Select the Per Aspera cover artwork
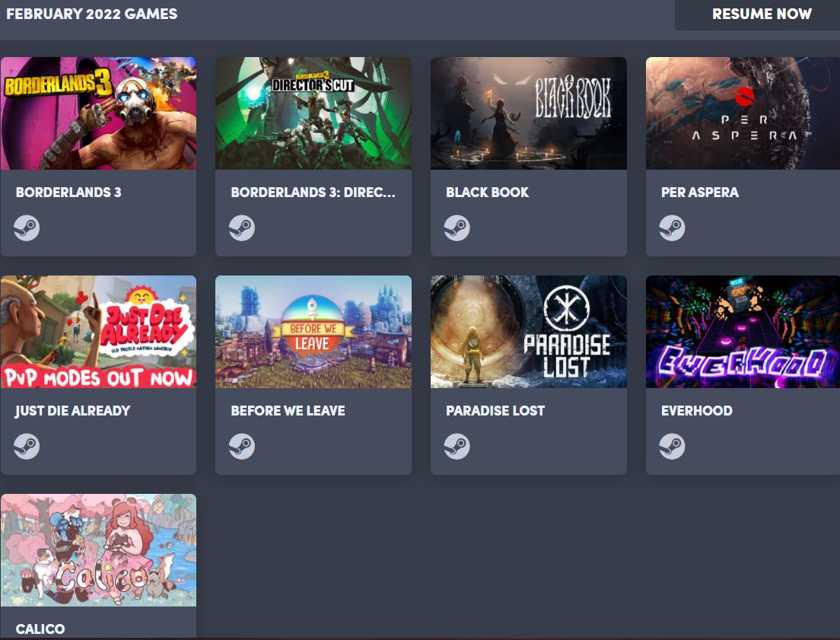The width and height of the screenshot is (840, 640). pos(743,113)
